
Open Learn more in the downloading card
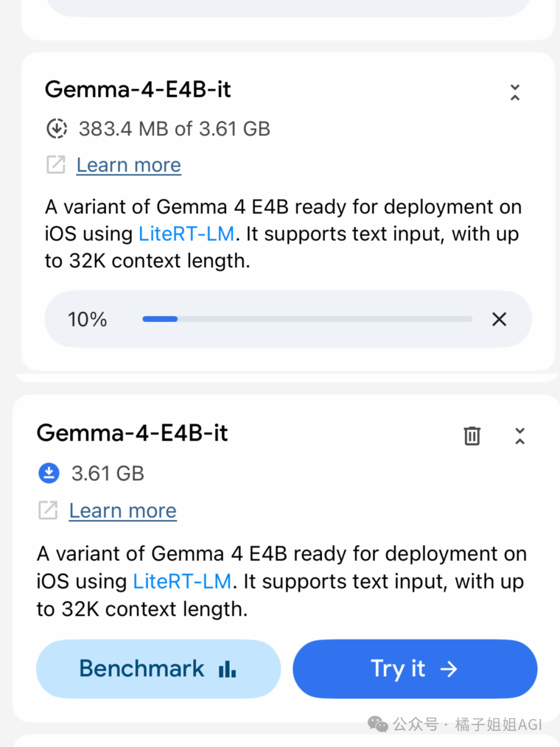pos(129,165)
